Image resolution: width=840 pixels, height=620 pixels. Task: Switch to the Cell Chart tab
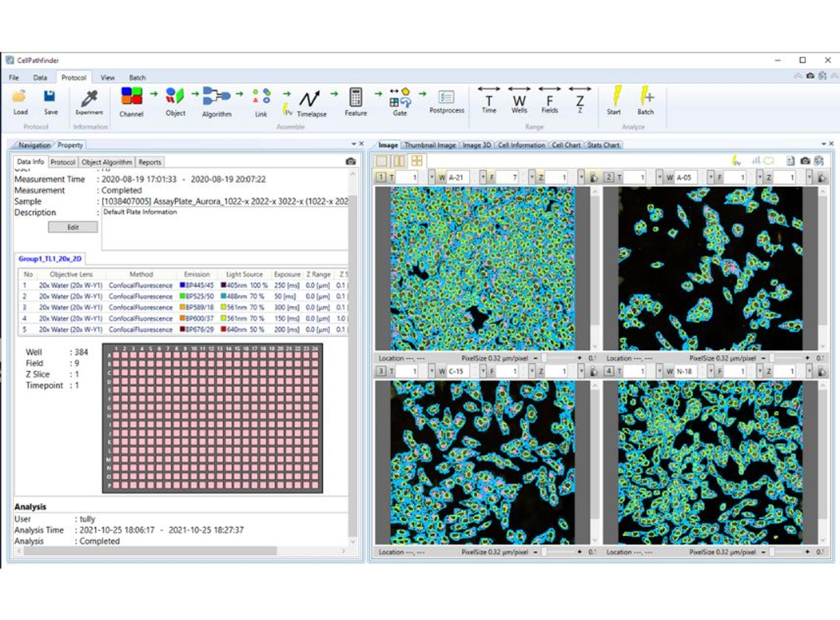[566, 145]
